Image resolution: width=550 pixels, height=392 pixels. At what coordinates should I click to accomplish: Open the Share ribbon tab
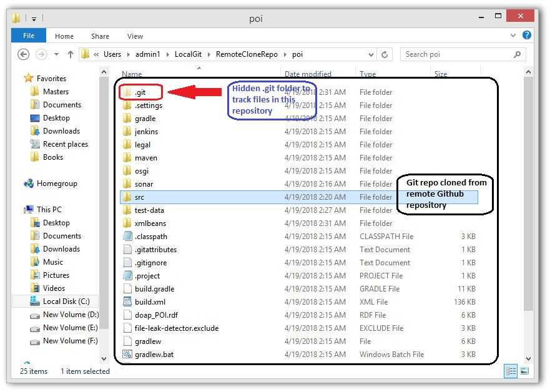click(100, 36)
